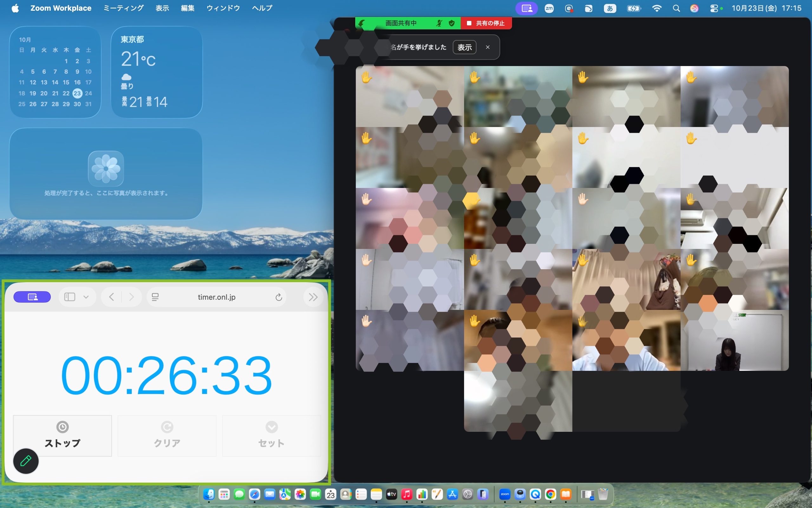Open Google Chrome from the Dock

pyautogui.click(x=551, y=494)
